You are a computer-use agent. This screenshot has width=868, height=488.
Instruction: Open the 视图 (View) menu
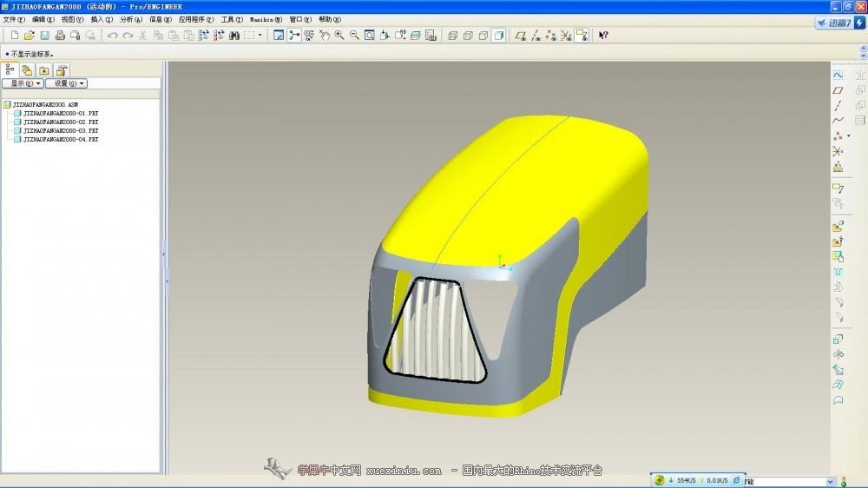pos(73,19)
